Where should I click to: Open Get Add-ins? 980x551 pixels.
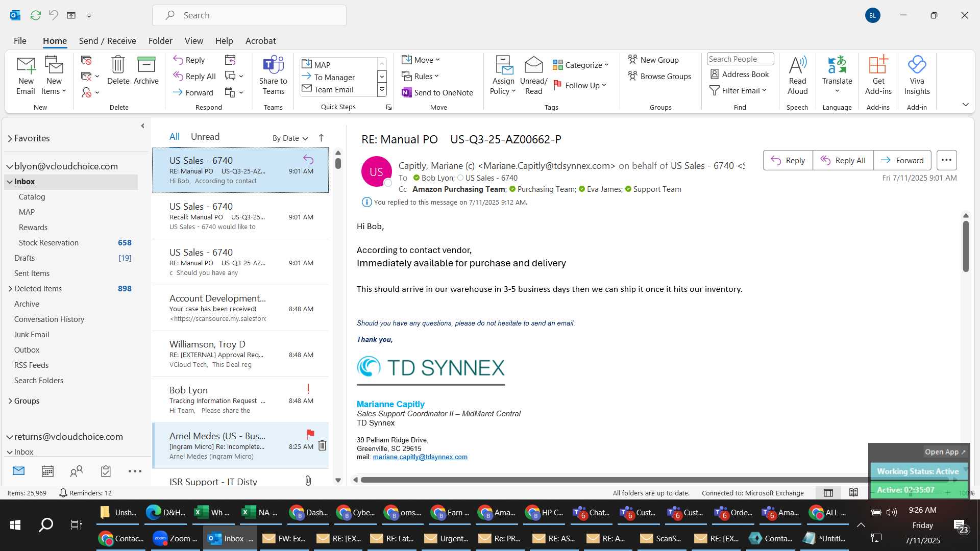click(x=878, y=76)
